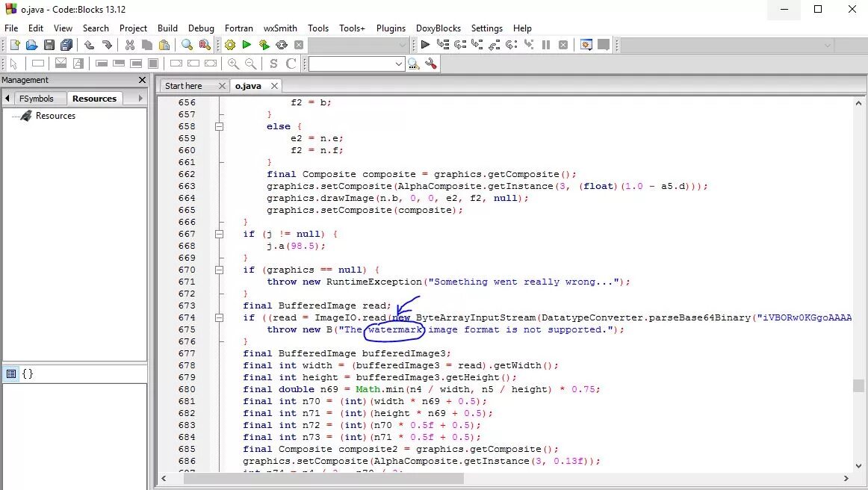Select the Resources management tab
This screenshot has width=868, height=490.
coord(94,99)
